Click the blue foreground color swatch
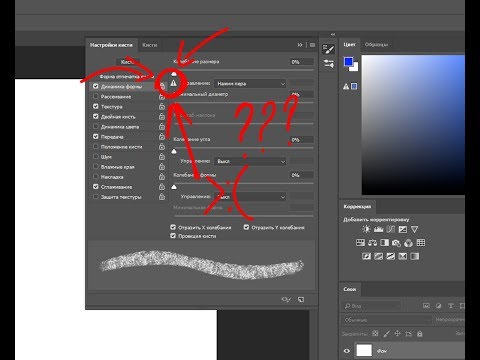Viewport: 480px width, 360px height. coord(348,62)
